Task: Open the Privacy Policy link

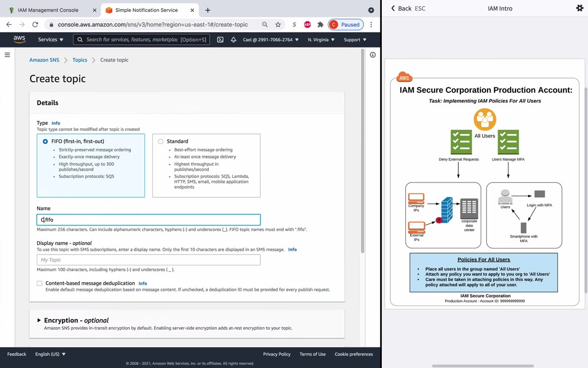Action: pyautogui.click(x=277, y=354)
